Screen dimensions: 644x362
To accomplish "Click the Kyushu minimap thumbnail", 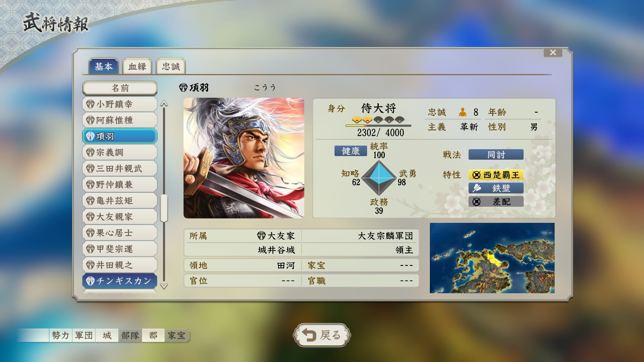I will [x=492, y=258].
